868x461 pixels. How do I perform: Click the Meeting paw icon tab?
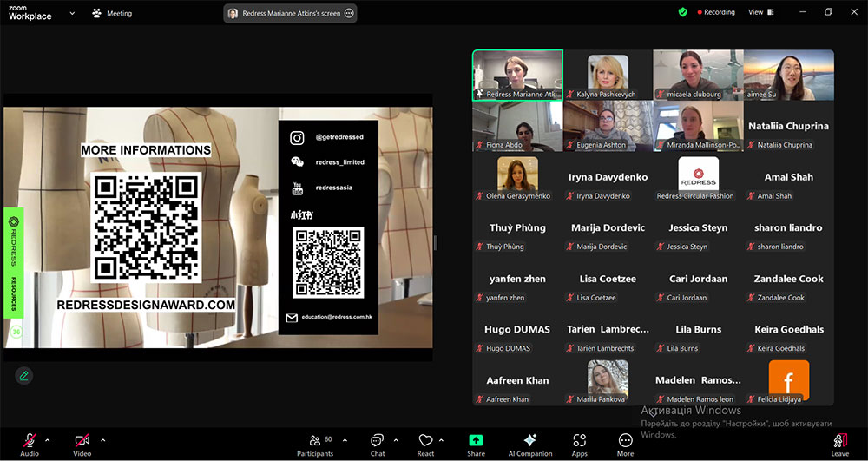[112, 13]
